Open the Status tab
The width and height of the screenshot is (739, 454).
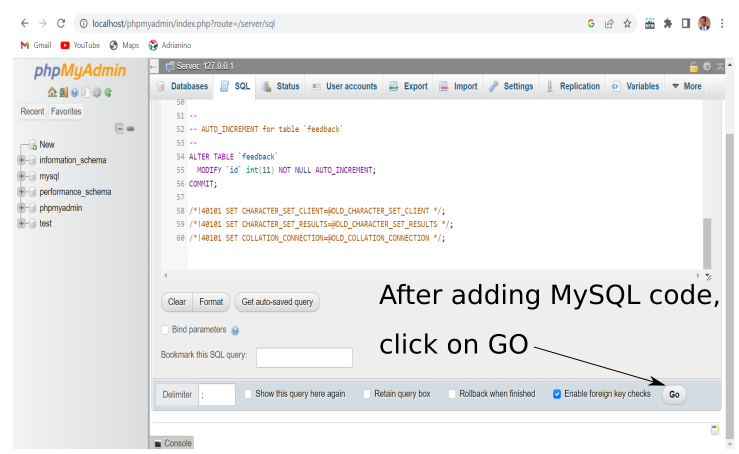pyautogui.click(x=281, y=86)
